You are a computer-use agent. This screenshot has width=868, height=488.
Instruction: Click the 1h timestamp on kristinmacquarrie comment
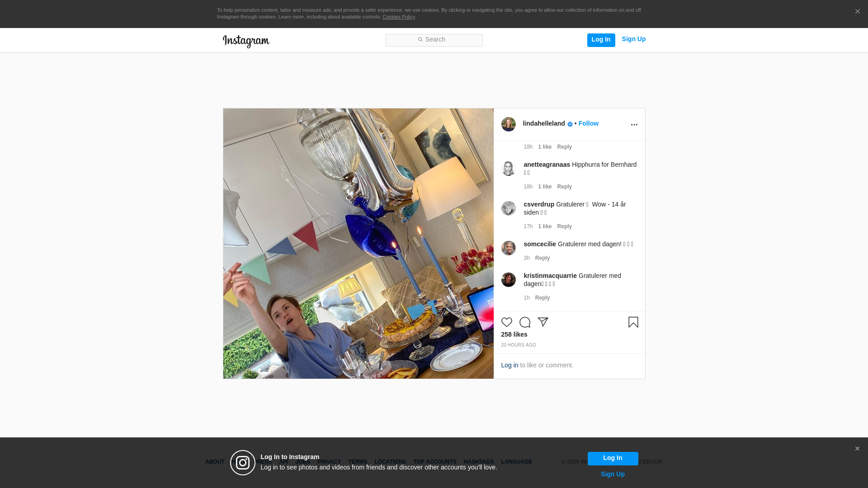(527, 298)
